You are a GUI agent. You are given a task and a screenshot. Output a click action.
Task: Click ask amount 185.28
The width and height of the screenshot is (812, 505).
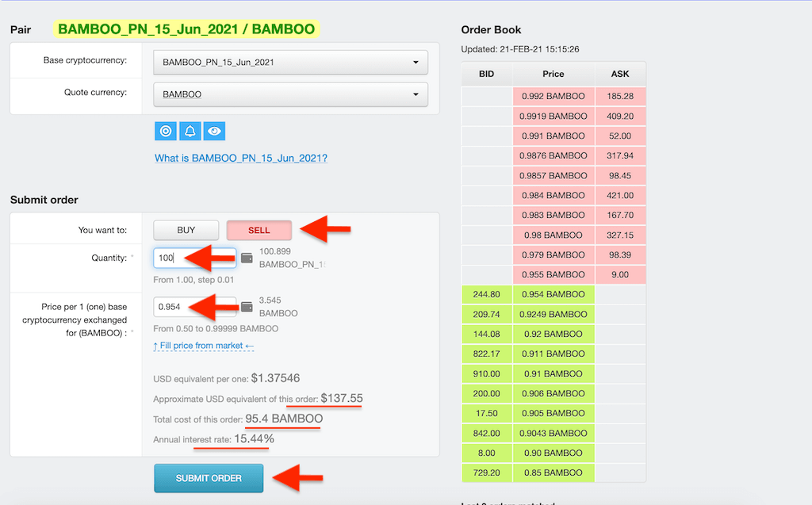tap(620, 97)
